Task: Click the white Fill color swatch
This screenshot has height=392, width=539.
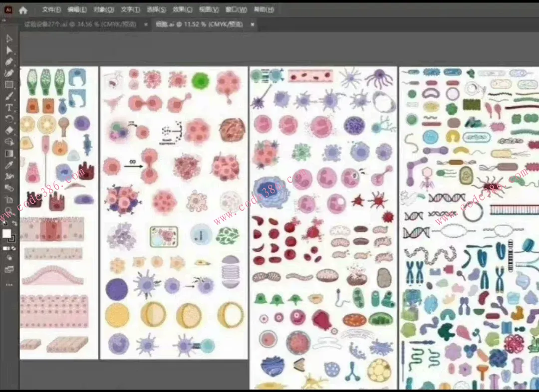Action: (6, 233)
